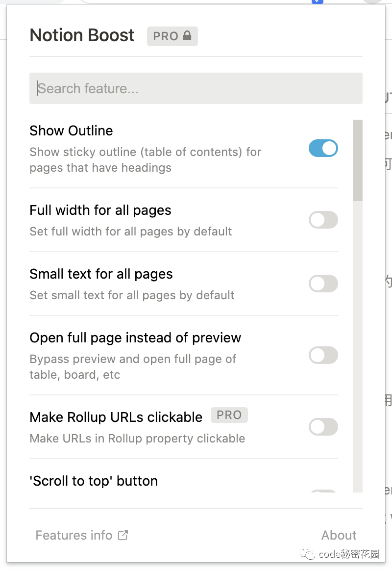Click the Open full page instead of preview title
Image resolution: width=392 pixels, height=571 pixels.
135,337
